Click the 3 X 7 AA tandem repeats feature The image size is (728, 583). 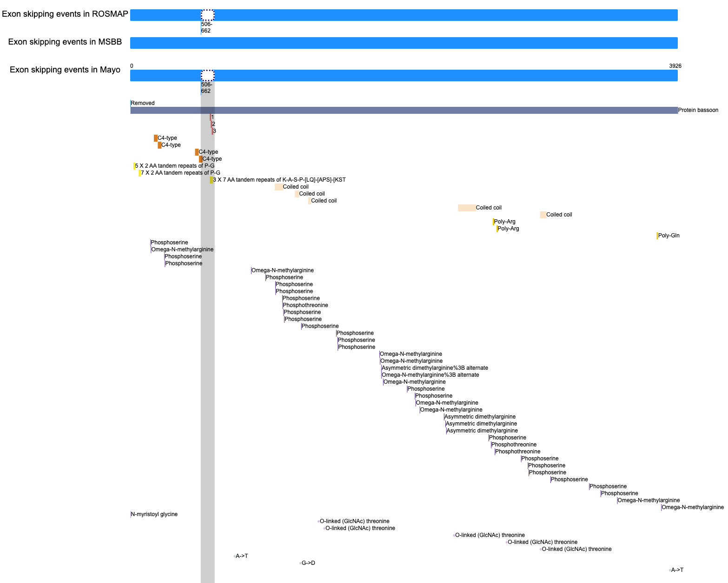212,180
